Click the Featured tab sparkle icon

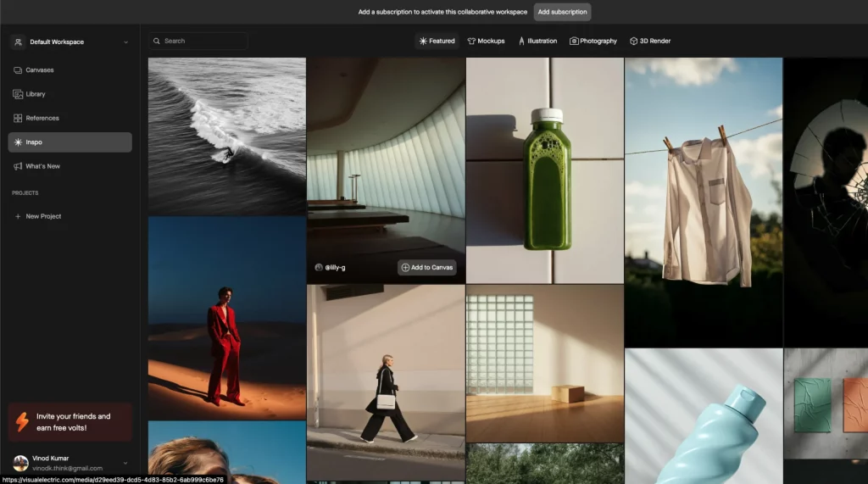(x=423, y=41)
